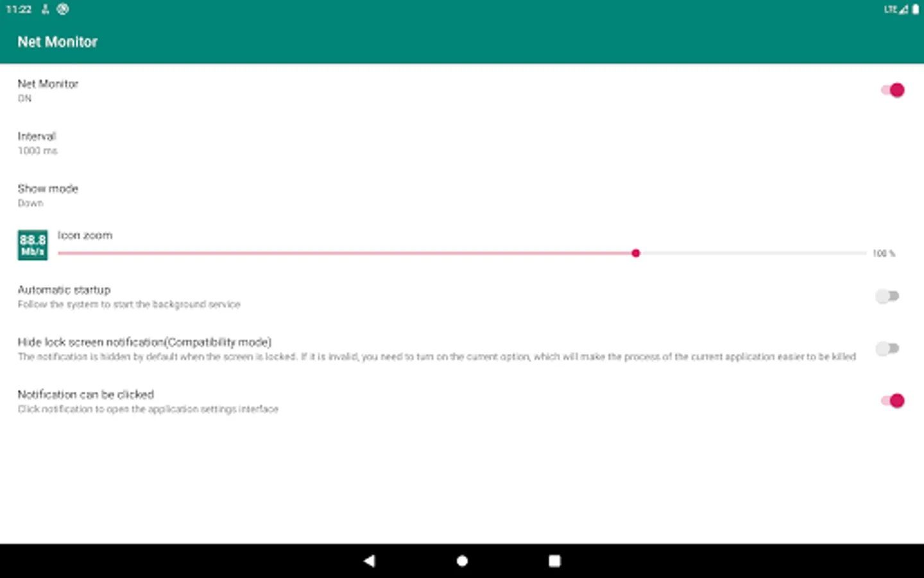Toggle Hide lock screen notification switch

887,349
